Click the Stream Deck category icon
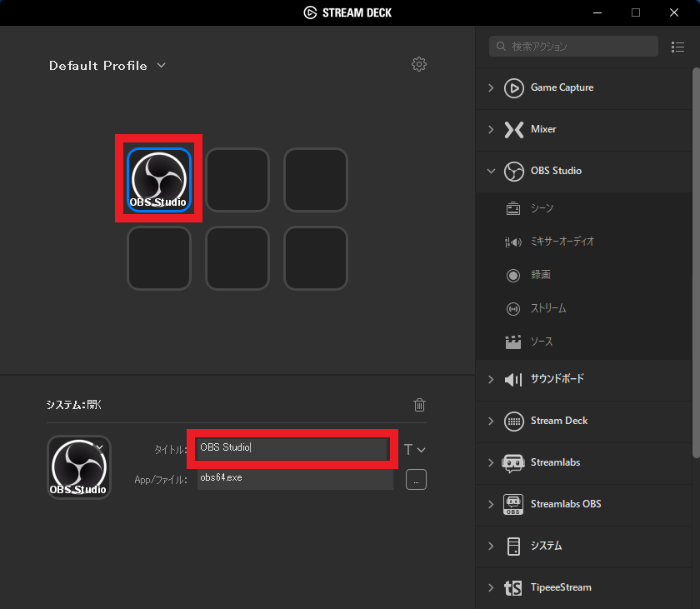 [x=514, y=422]
